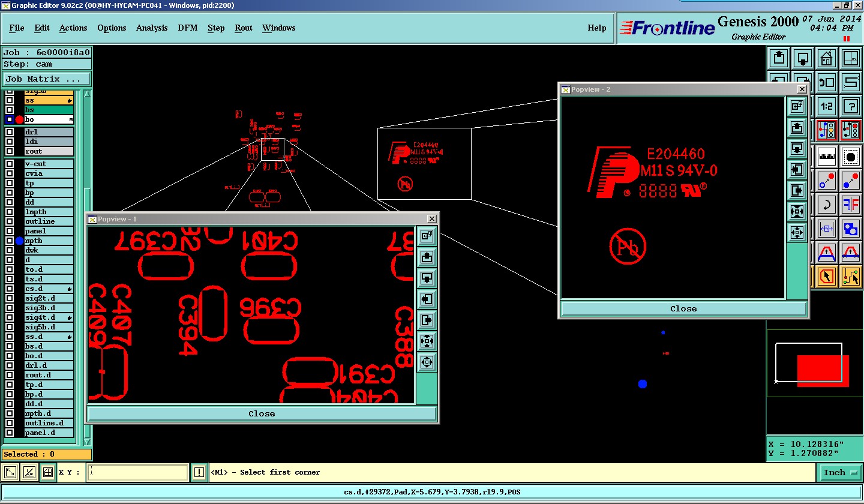Viewport: 864px width, 504px height.
Task: Click the zoom-out arrows icon in Popview 2
Action: click(797, 233)
